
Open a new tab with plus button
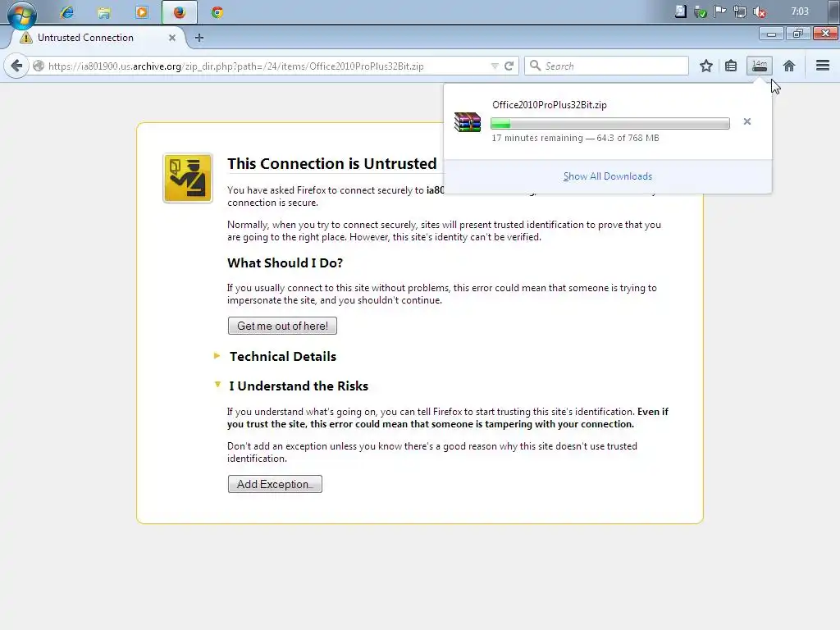tap(199, 38)
